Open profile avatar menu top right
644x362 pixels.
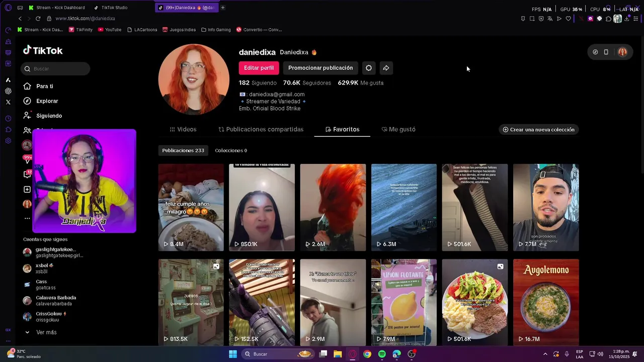[622, 52]
